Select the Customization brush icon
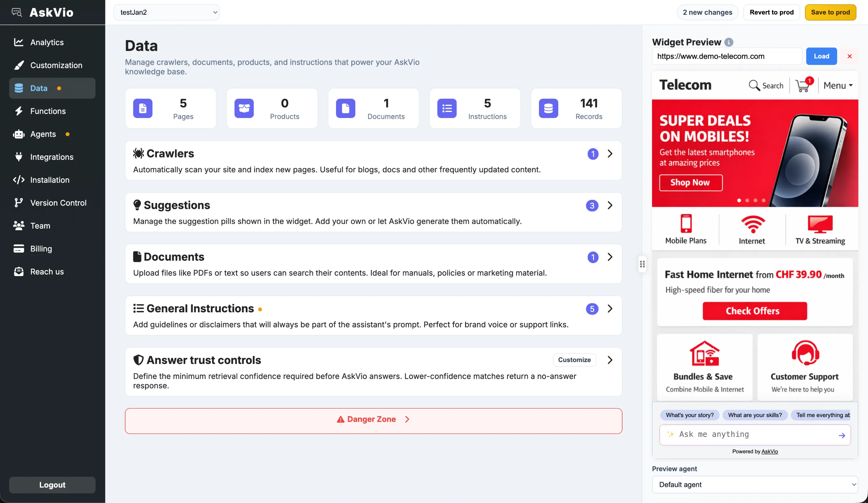Image resolution: width=868 pixels, height=503 pixels. pos(19,65)
